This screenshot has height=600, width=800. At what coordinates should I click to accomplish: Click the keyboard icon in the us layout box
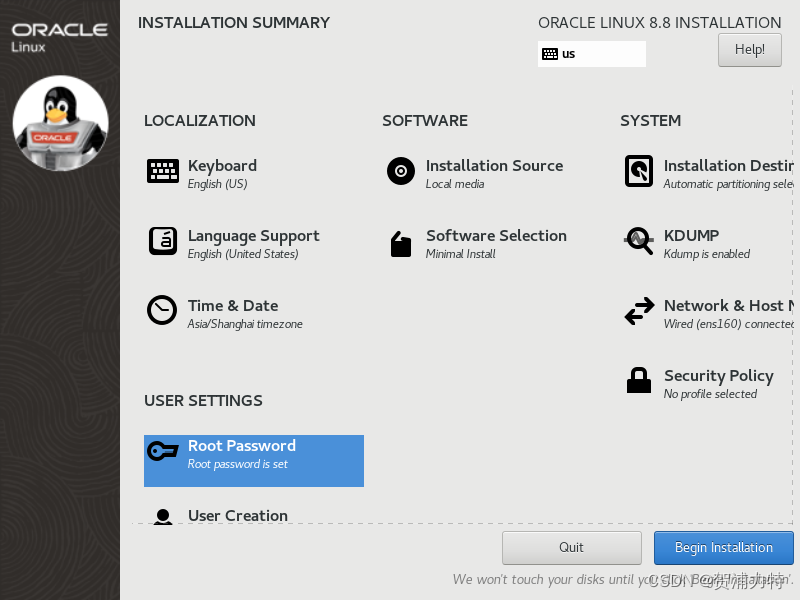pyautogui.click(x=550, y=54)
